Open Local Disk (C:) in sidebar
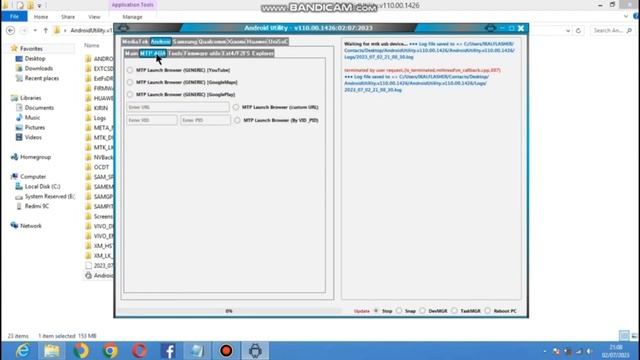The height and width of the screenshot is (360, 640). click(42, 187)
